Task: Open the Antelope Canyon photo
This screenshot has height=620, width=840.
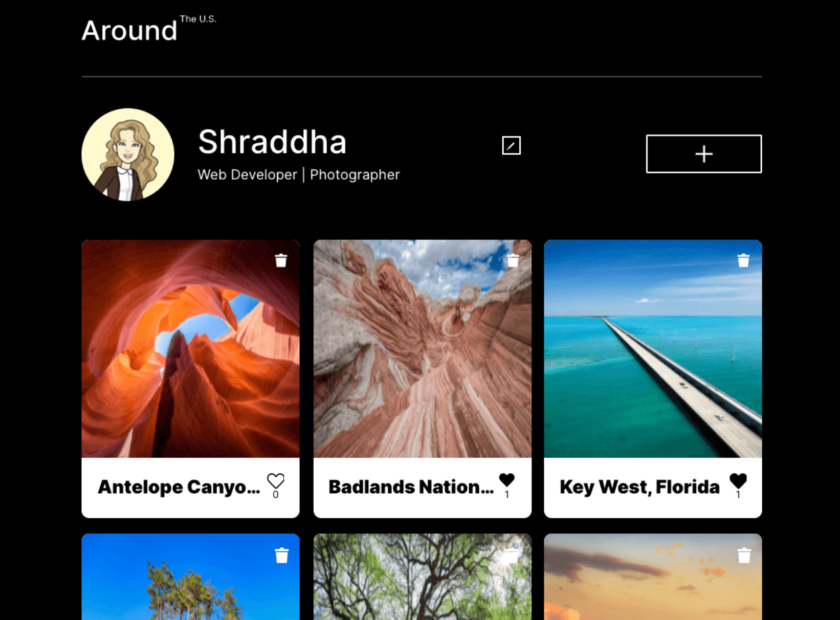Action: point(190,349)
